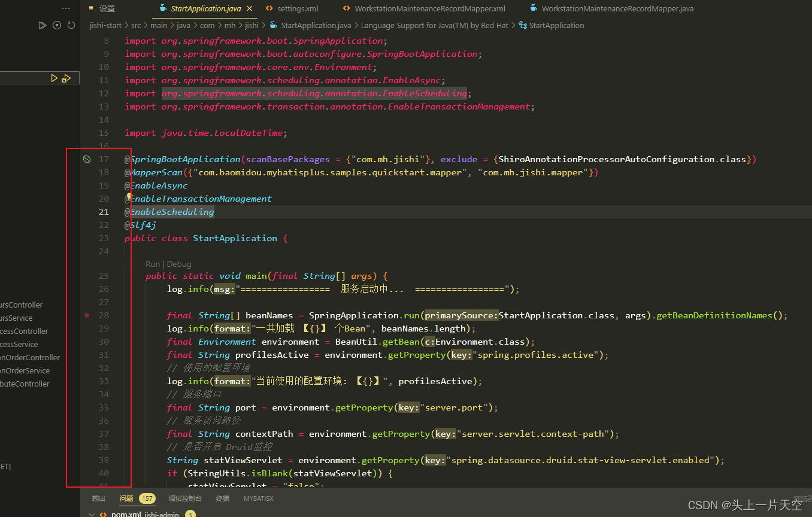Screen dimensions: 812x517
Task: Click line number 21 in the gutter
Action: point(104,212)
